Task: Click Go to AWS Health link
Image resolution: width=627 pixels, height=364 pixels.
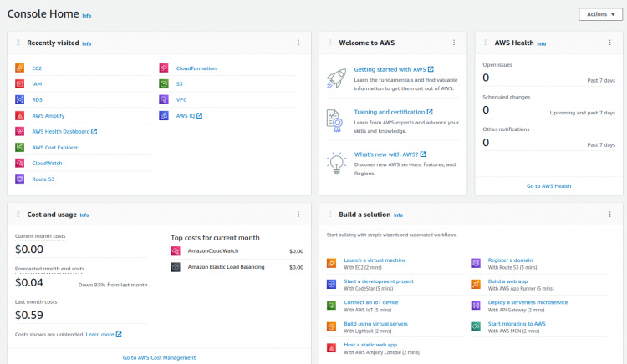Action: [x=548, y=186]
